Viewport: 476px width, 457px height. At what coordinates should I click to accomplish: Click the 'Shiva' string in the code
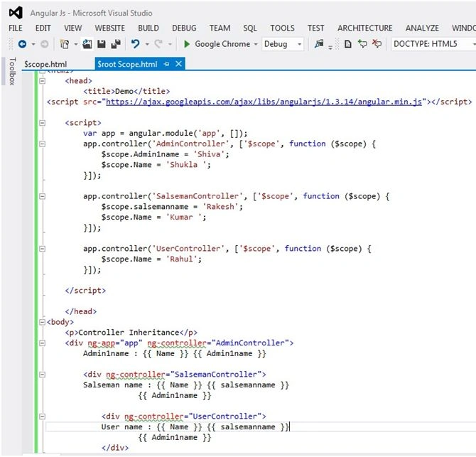pyautogui.click(x=209, y=154)
